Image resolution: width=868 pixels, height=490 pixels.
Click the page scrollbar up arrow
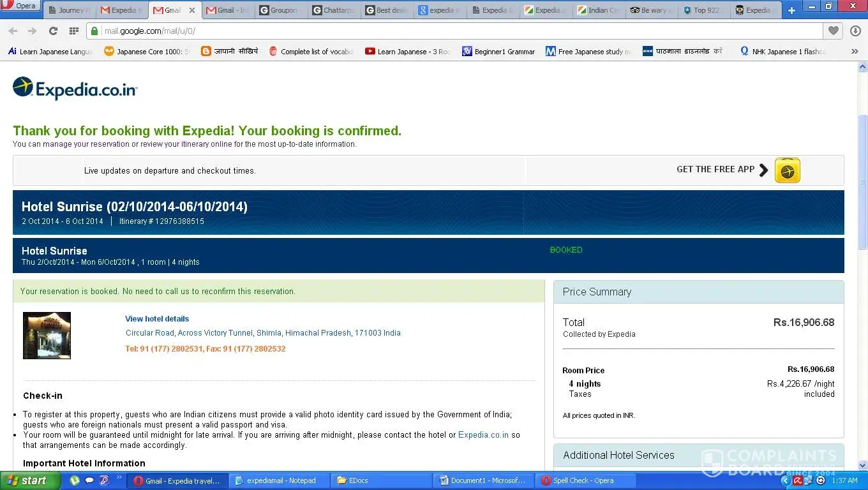coord(862,67)
